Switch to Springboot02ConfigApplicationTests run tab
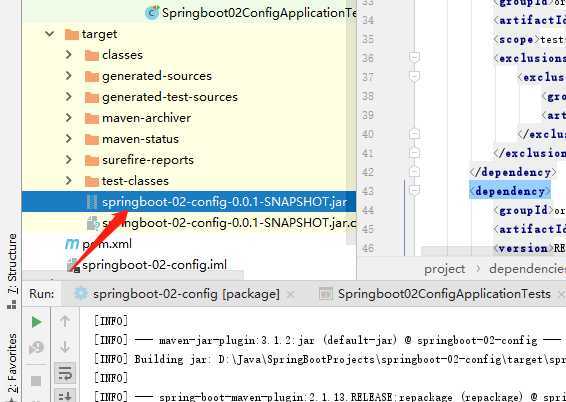 click(444, 294)
